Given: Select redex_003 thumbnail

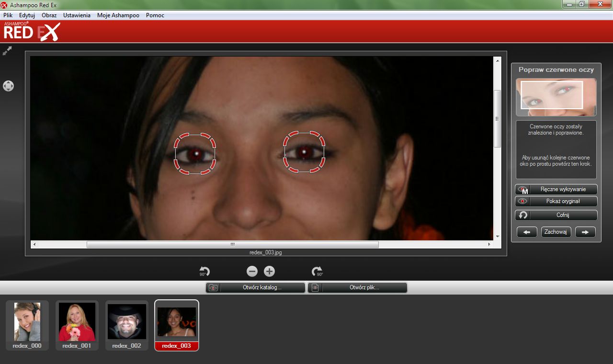Looking at the screenshot, I should (x=177, y=325).
